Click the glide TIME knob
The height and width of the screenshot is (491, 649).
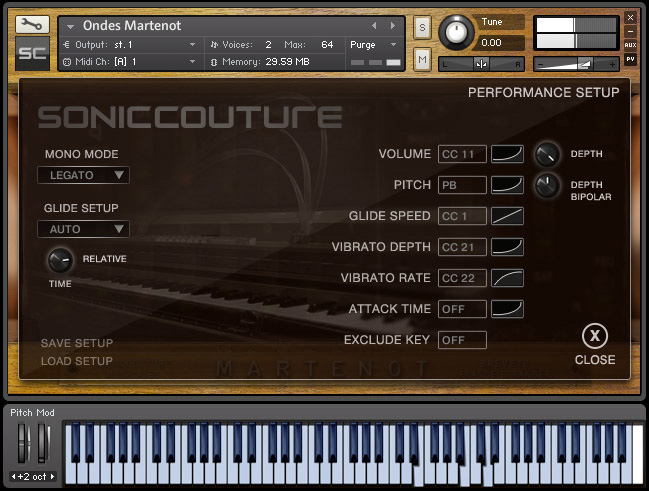(60, 260)
